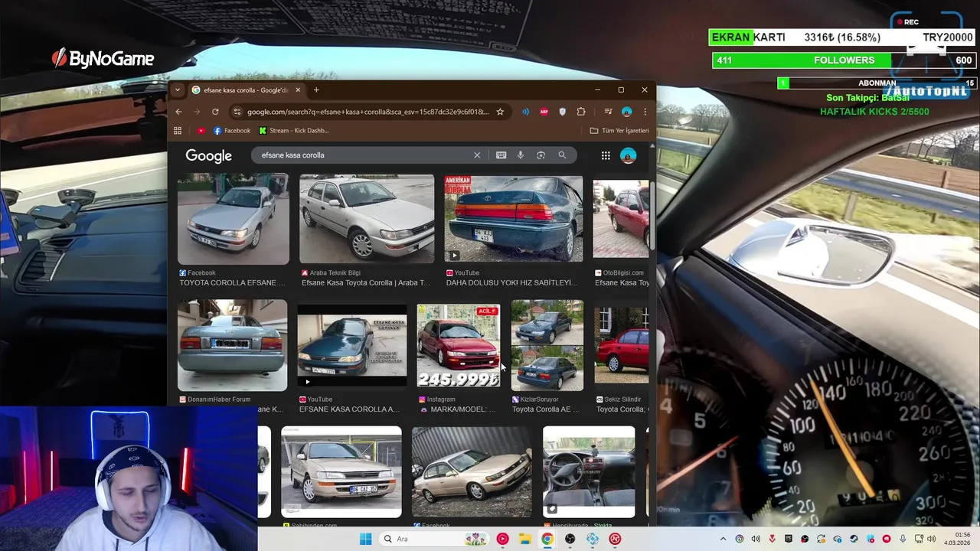Open the Extensions puzzle-piece menu

[581, 112]
